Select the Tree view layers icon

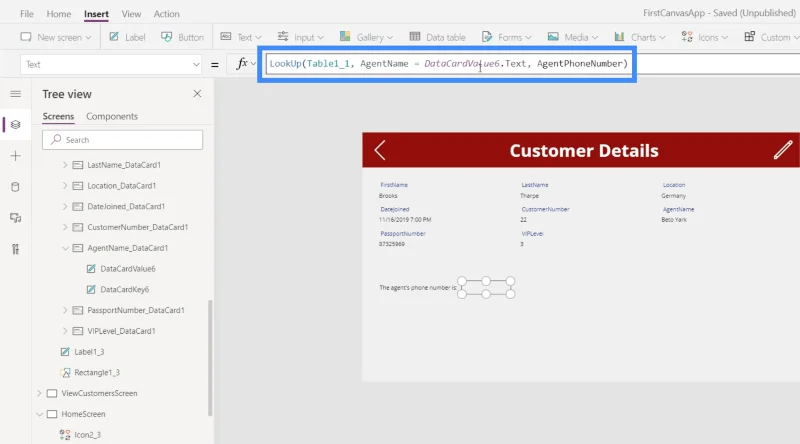(15, 125)
